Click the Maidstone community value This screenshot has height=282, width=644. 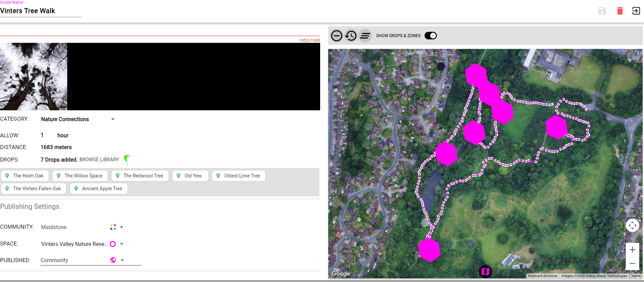point(54,227)
